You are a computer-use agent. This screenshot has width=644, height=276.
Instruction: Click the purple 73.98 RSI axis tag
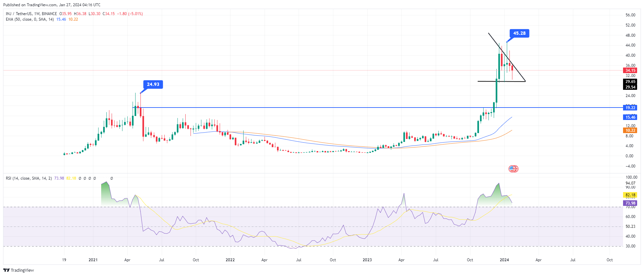point(630,203)
